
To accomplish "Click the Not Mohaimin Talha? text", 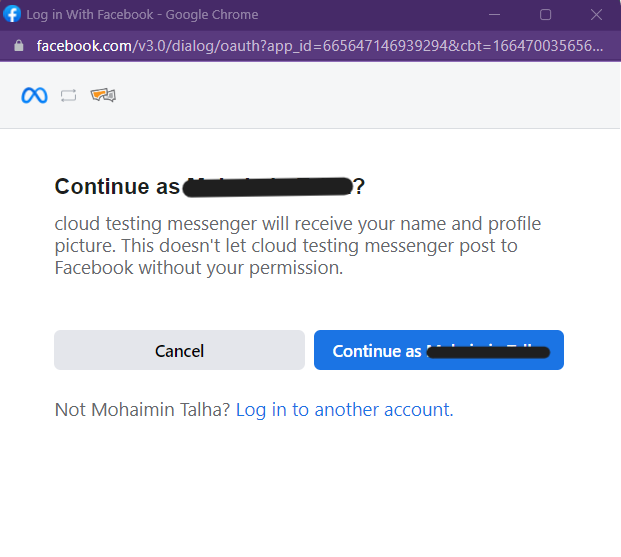I will [x=142, y=410].
